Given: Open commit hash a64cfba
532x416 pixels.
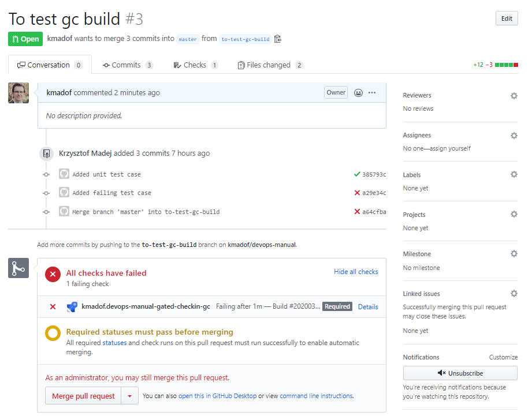Looking at the screenshot, I should (x=374, y=212).
